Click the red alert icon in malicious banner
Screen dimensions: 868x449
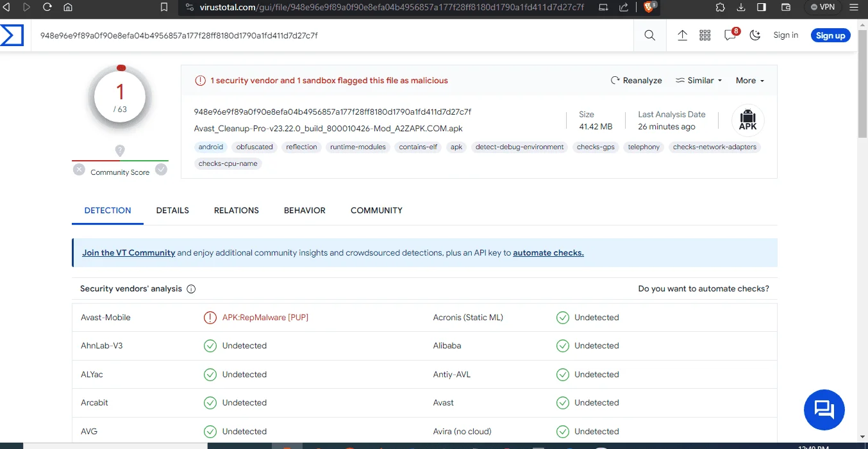(201, 81)
